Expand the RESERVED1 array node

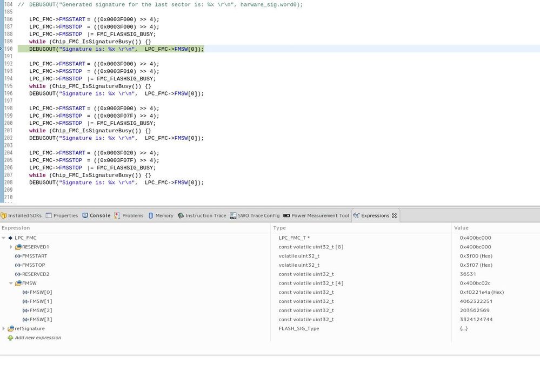11,247
